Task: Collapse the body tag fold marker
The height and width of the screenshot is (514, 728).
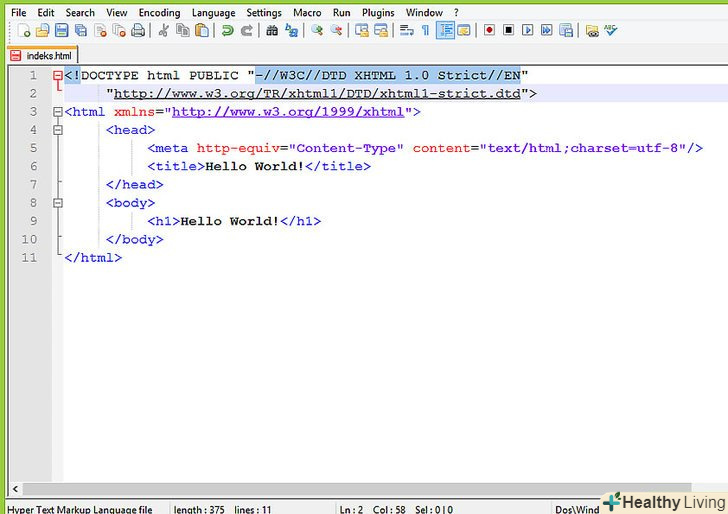Action: click(x=58, y=203)
